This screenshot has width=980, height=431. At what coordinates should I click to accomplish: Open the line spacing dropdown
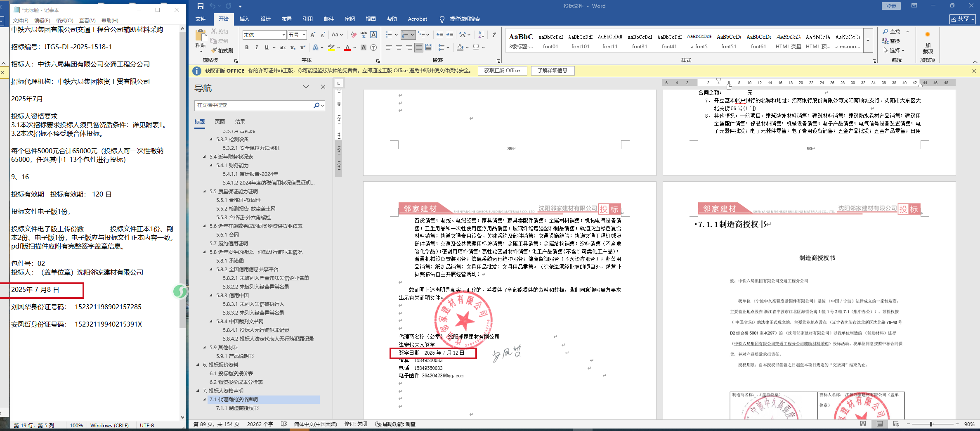[x=443, y=47]
